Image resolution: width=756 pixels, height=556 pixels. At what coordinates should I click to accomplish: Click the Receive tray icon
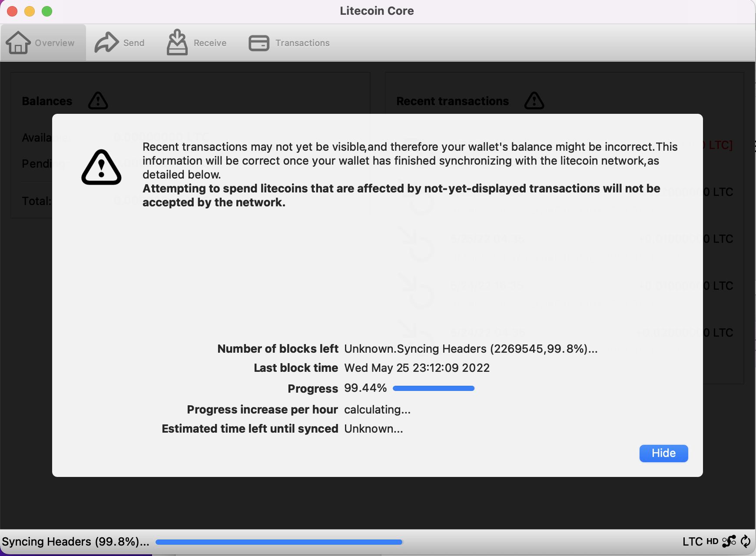pyautogui.click(x=178, y=42)
